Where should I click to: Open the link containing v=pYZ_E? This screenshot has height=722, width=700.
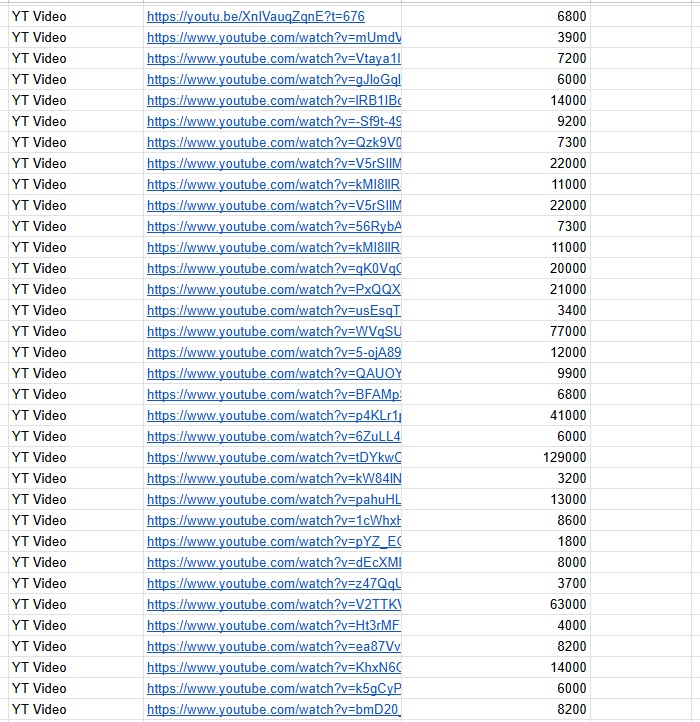coord(273,541)
